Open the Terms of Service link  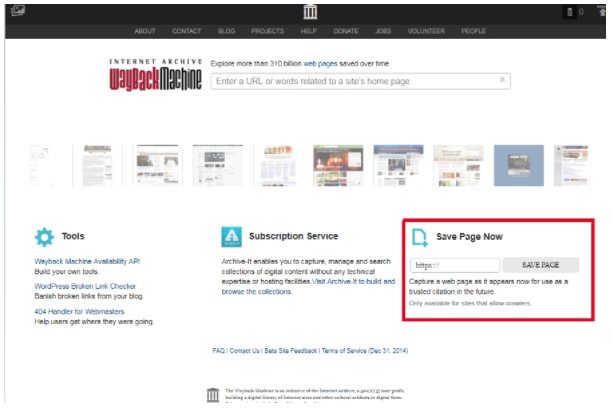click(x=365, y=351)
